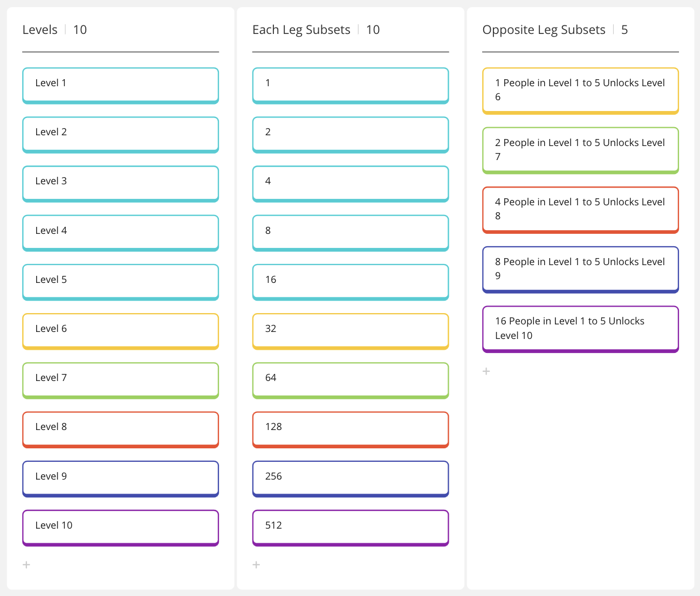Open the purple Level 10 card
The height and width of the screenshot is (596, 700).
tap(121, 528)
